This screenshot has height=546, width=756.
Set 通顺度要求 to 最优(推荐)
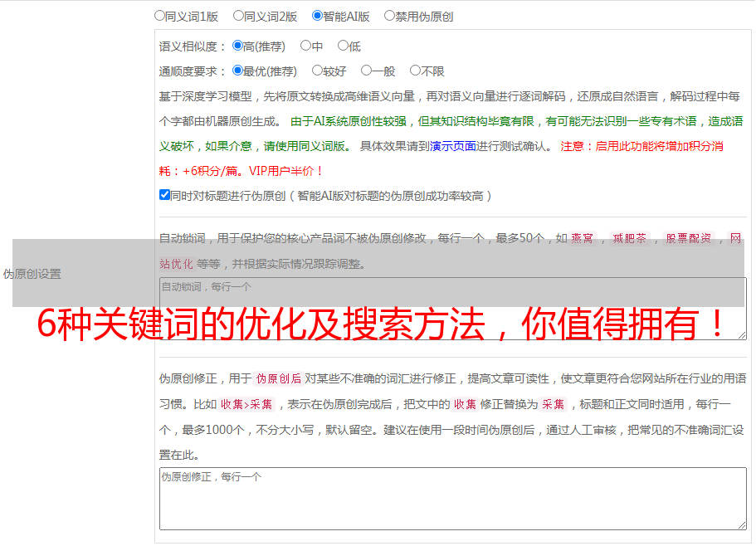click(237, 71)
